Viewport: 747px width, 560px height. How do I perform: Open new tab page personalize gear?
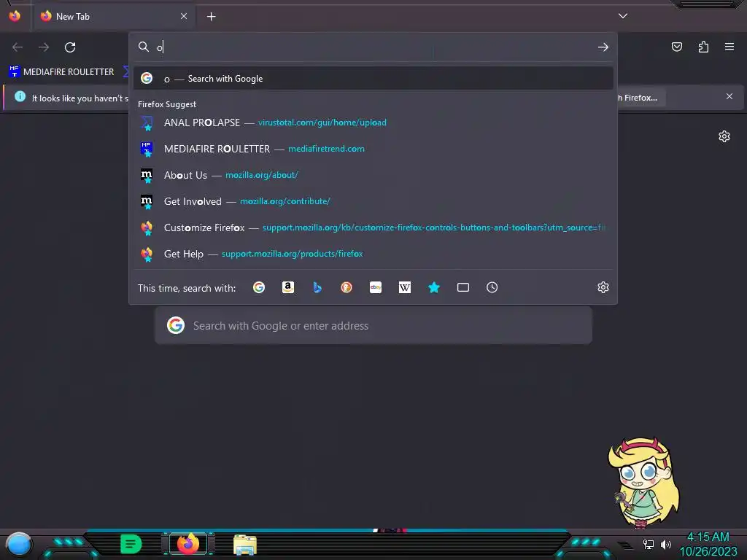pyautogui.click(x=724, y=136)
